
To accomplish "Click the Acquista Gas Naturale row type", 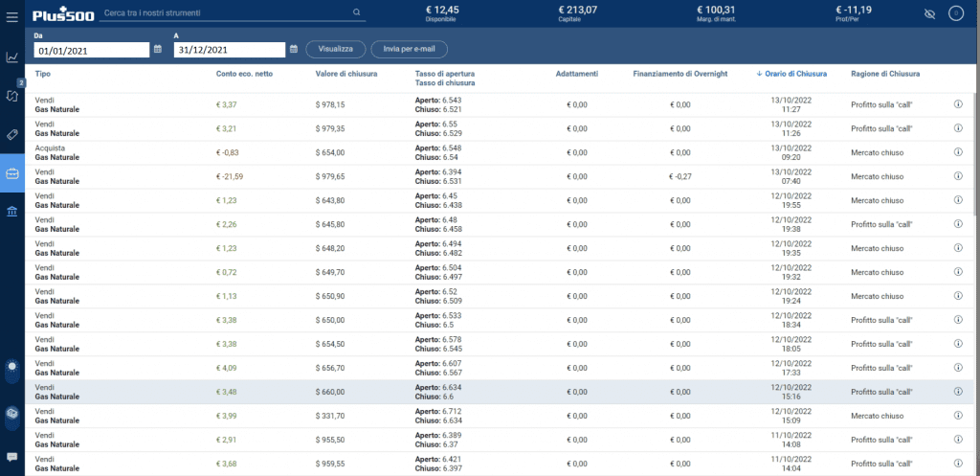I will [x=56, y=152].
